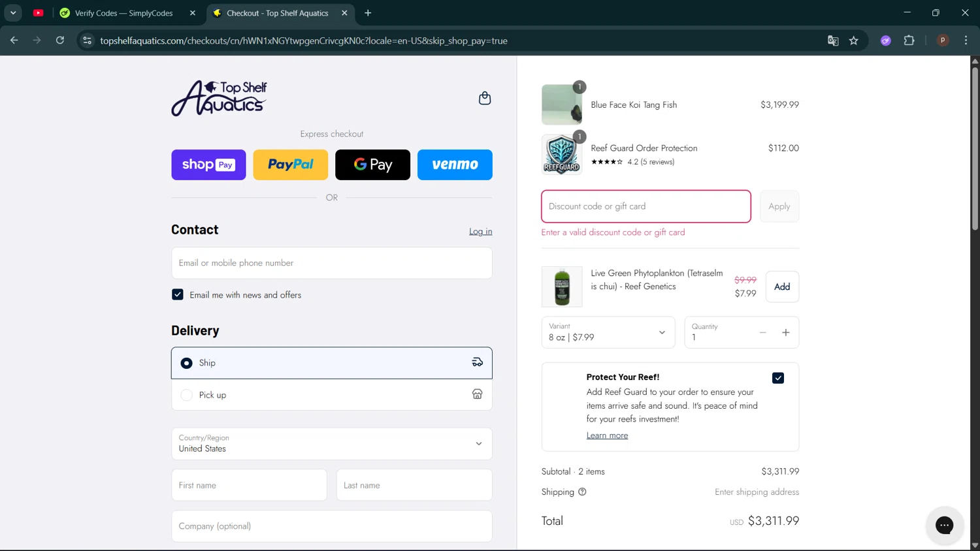Click the Subtotal 2 items text

(573, 471)
